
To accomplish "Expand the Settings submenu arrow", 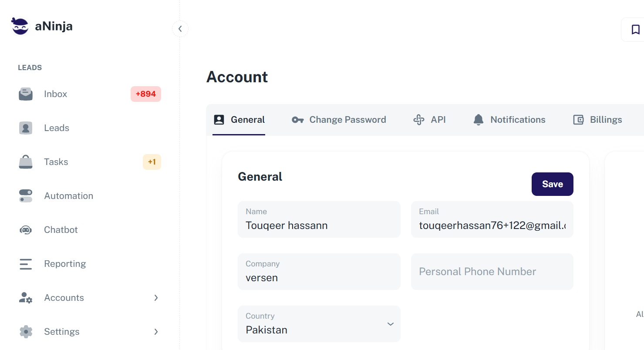I will pos(156,332).
